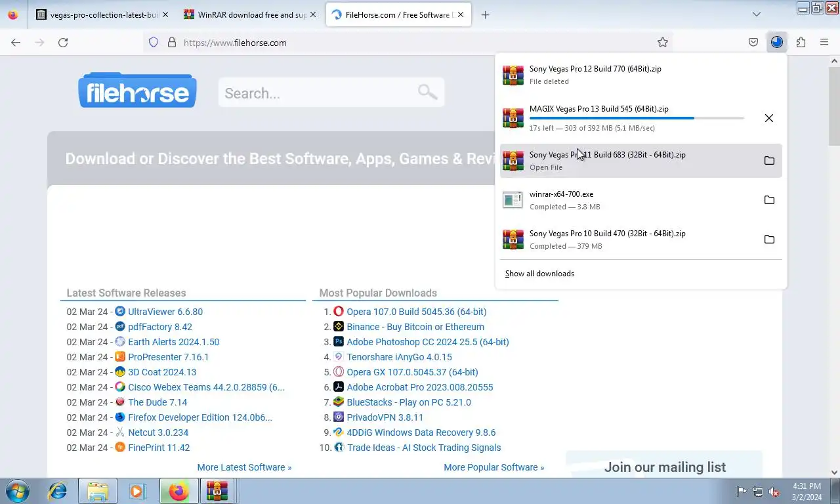Select the FileHorse.com tab
Screen dimensions: 840x504
(398, 14)
